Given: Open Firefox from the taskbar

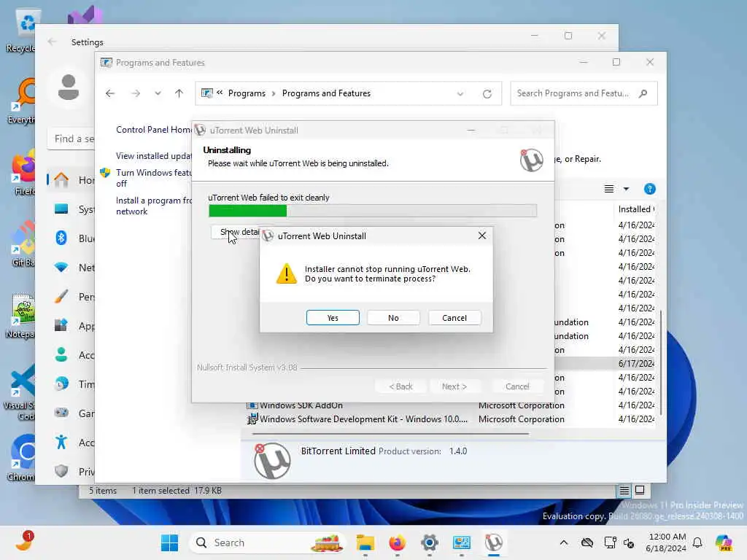Looking at the screenshot, I should click(398, 542).
